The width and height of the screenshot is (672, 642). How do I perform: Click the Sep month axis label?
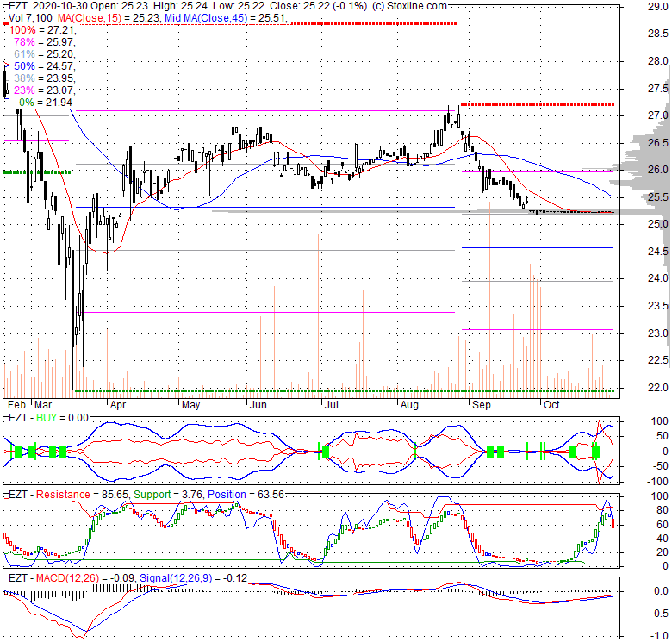point(482,405)
